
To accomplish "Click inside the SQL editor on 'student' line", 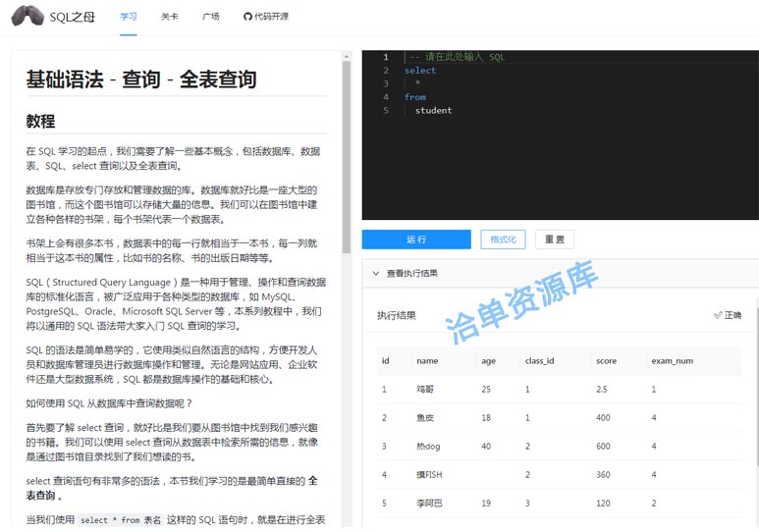I will pyautogui.click(x=433, y=110).
